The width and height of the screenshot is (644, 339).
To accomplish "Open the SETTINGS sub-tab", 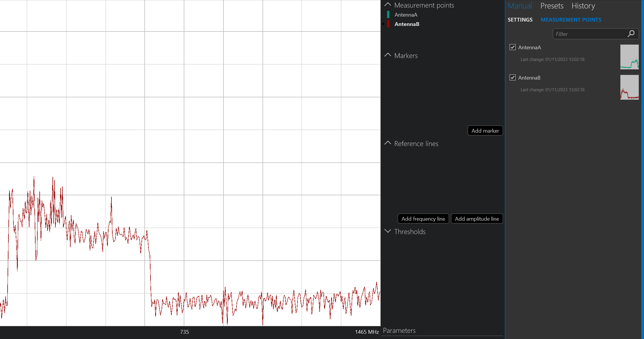I will tap(520, 20).
